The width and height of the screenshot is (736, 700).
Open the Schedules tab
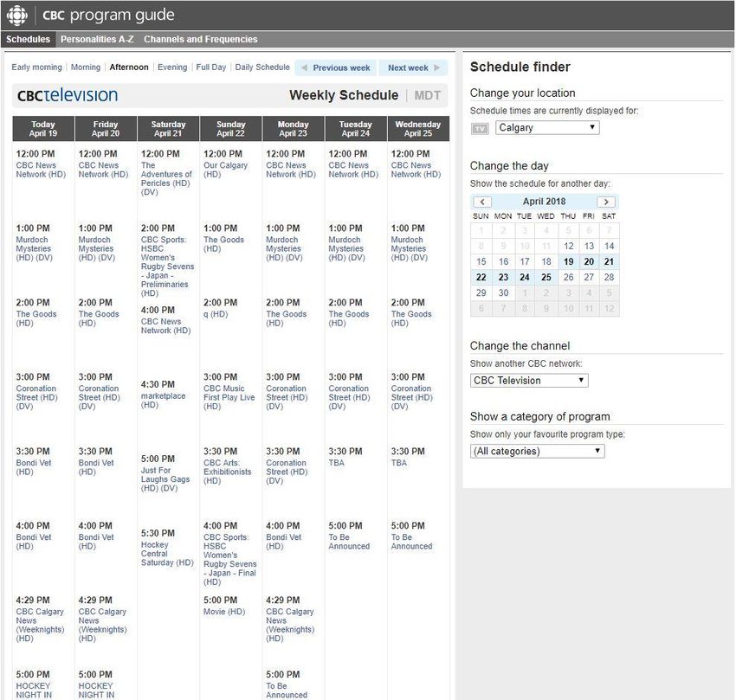[29, 40]
